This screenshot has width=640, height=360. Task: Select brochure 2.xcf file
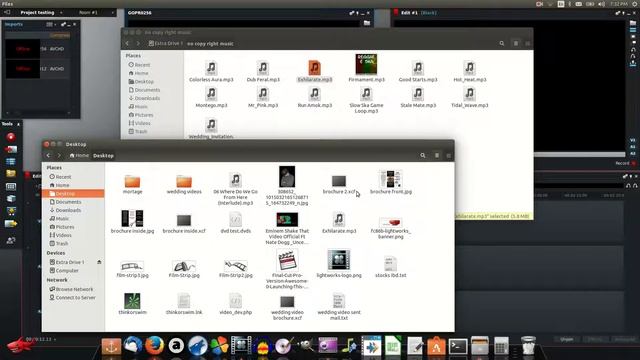click(x=339, y=184)
